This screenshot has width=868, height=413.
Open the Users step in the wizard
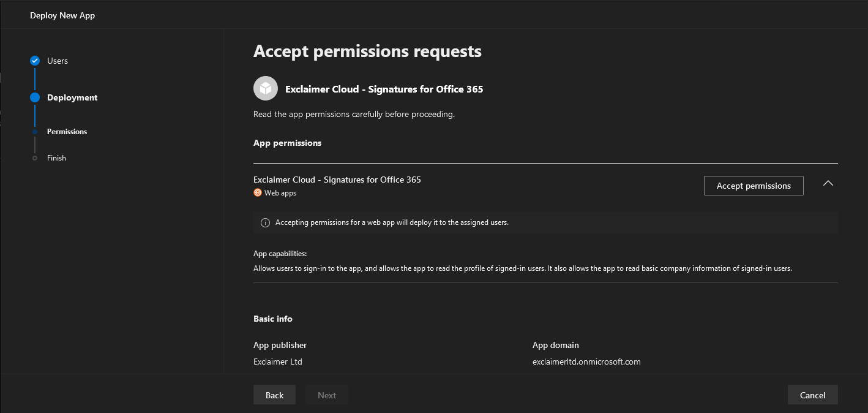tap(58, 61)
